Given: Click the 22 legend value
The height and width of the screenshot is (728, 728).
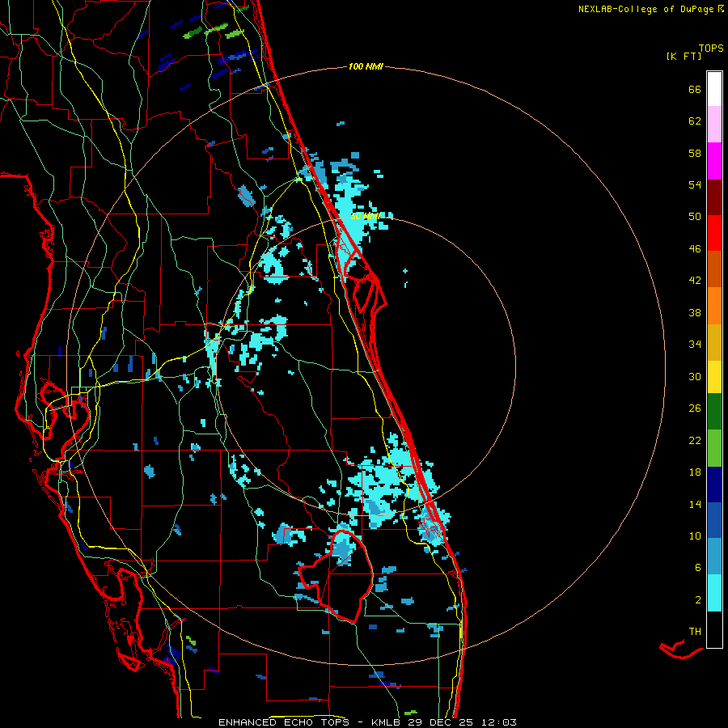Looking at the screenshot, I should [695, 441].
